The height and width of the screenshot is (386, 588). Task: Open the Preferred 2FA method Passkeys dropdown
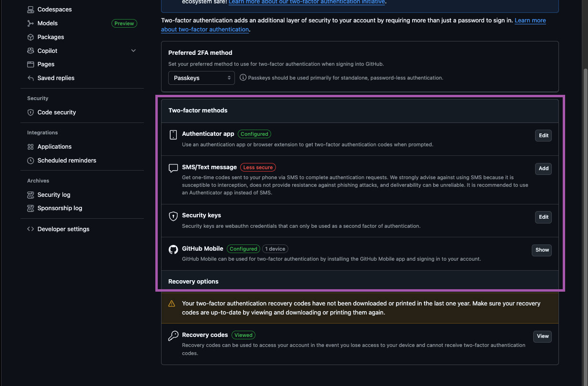pyautogui.click(x=202, y=78)
